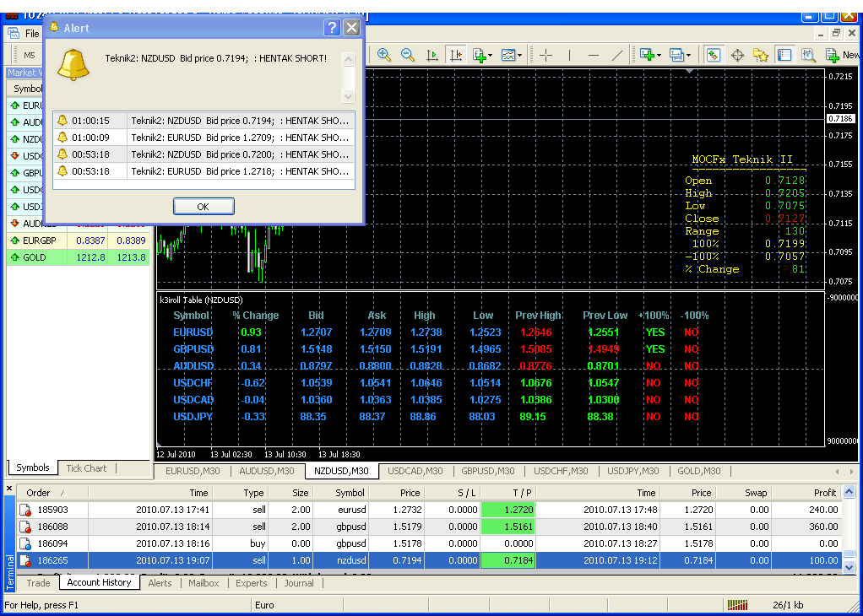The image size is (863, 616).
Task: Open the EURUSD,M30 chart tab
Action: [x=191, y=471]
